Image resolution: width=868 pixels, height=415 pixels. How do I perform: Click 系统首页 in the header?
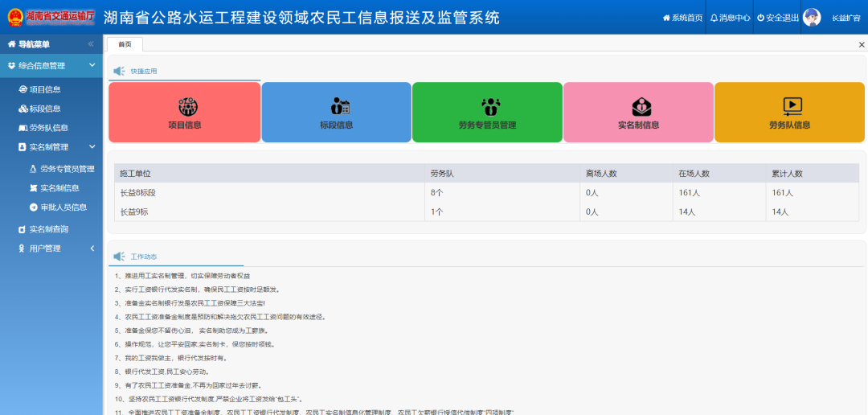pyautogui.click(x=682, y=18)
